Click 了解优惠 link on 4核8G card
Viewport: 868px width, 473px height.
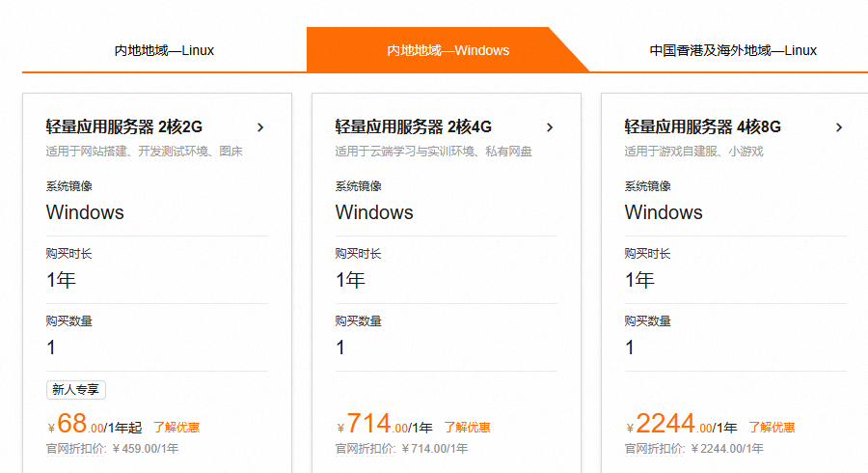point(772,428)
